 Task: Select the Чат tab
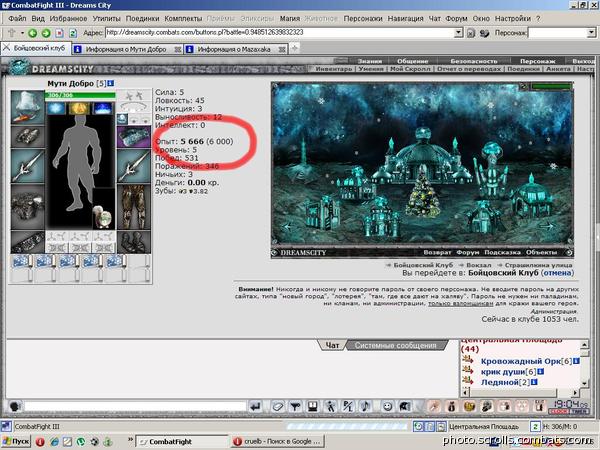[x=332, y=345]
